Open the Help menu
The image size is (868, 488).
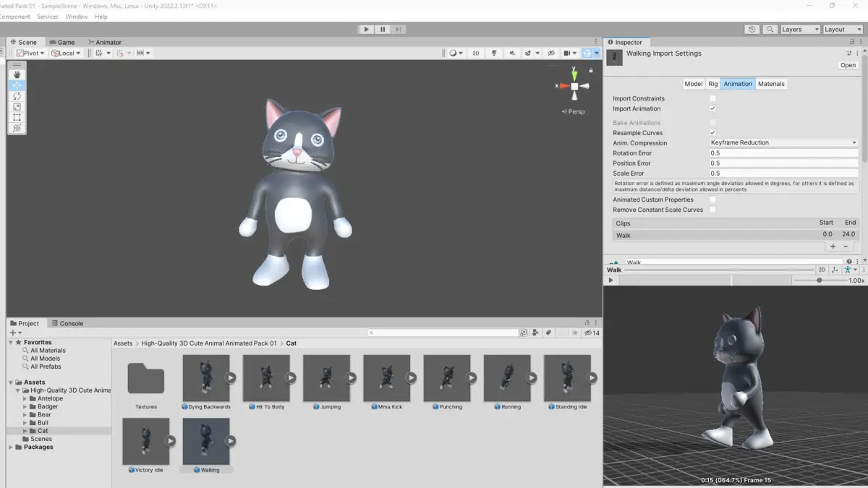click(x=101, y=17)
